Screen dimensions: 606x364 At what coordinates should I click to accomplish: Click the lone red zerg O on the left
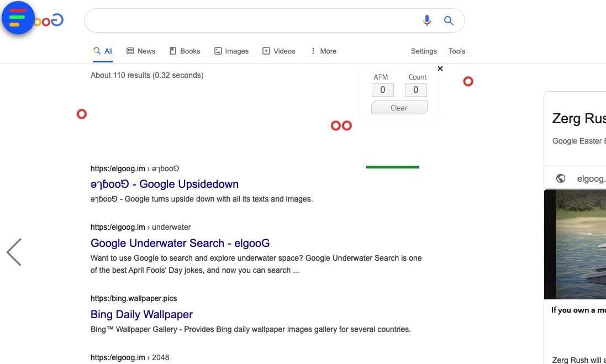(x=82, y=114)
